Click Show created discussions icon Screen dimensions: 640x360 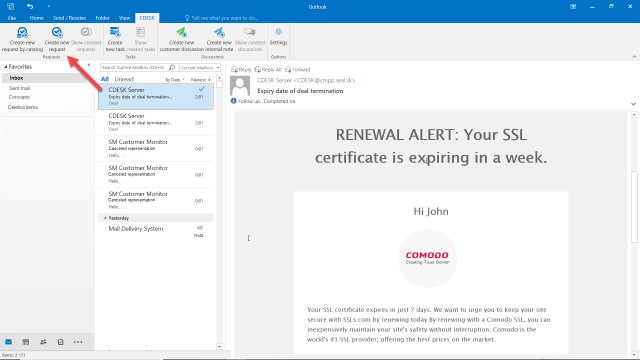click(x=250, y=32)
